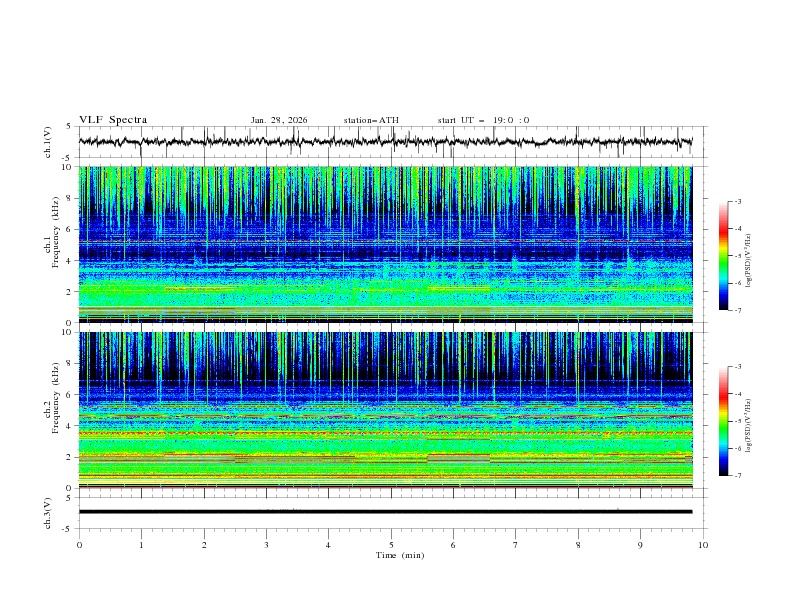The width and height of the screenshot is (792, 612).
Task: Click the ch.1 spectrogram color scale bar
Action: coord(723,256)
